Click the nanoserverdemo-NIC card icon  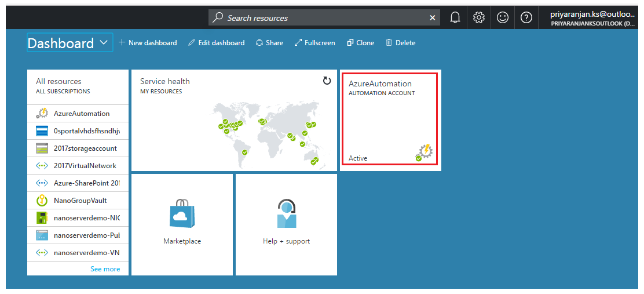click(x=42, y=218)
